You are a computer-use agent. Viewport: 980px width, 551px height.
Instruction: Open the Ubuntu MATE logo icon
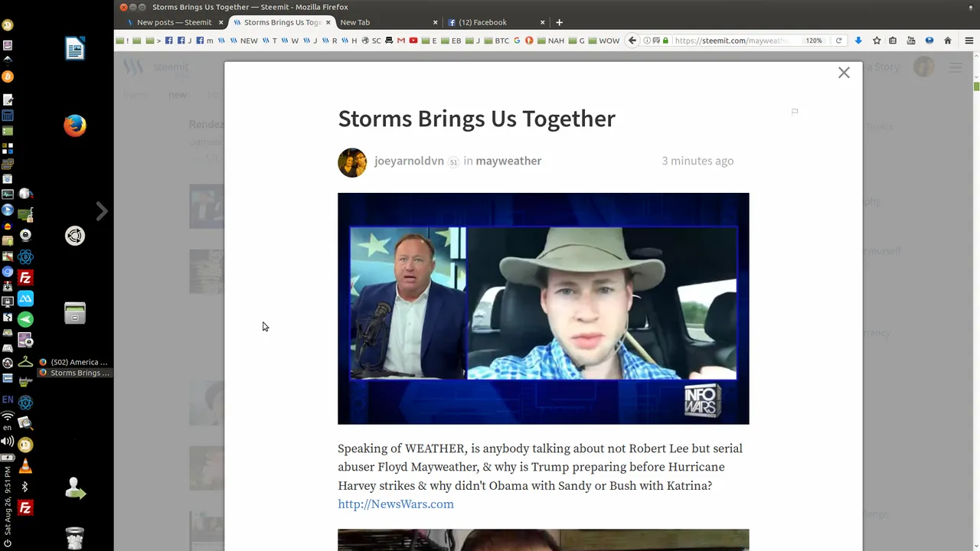coord(75,236)
